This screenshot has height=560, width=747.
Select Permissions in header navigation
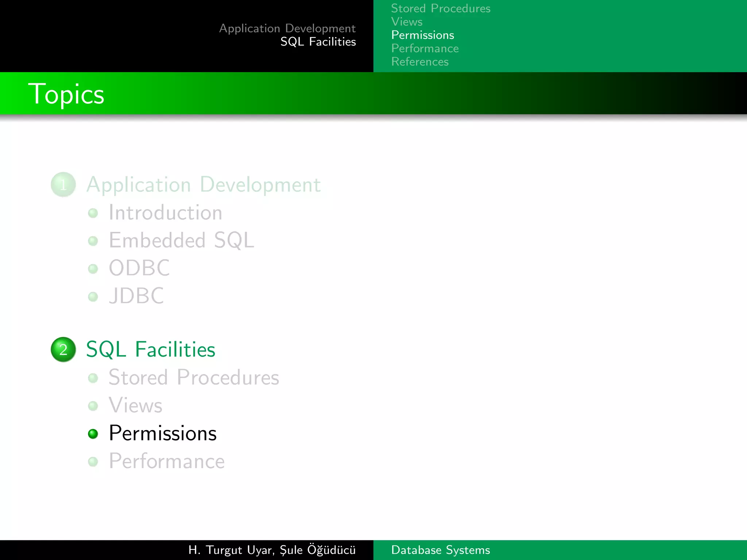click(422, 35)
